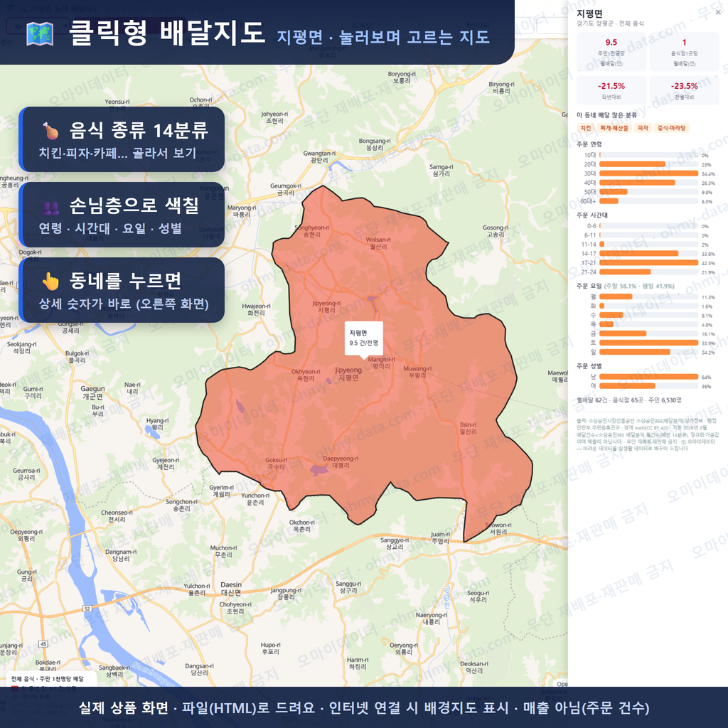Click the 토 weekday bar at 33.9%
The width and height of the screenshot is (728, 728).
tap(648, 343)
